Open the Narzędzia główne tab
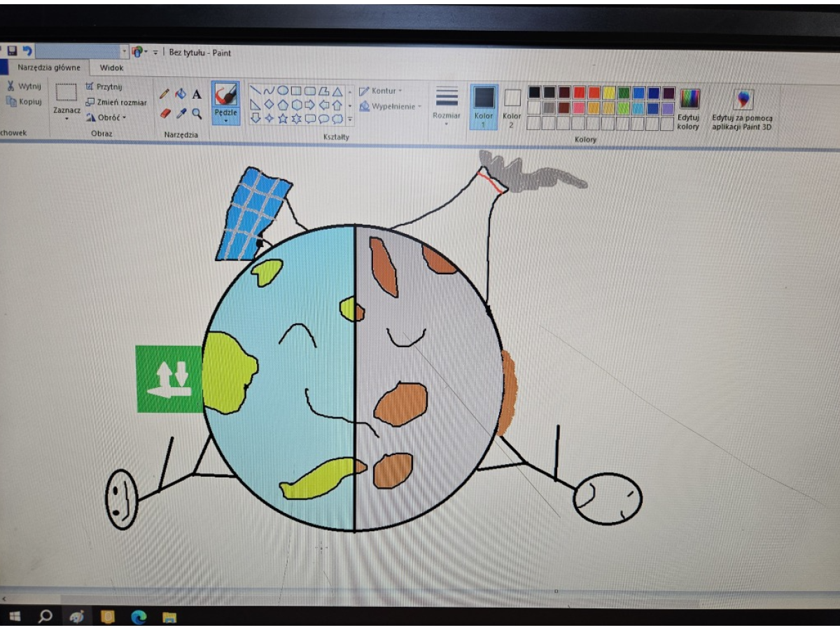 click(x=49, y=68)
